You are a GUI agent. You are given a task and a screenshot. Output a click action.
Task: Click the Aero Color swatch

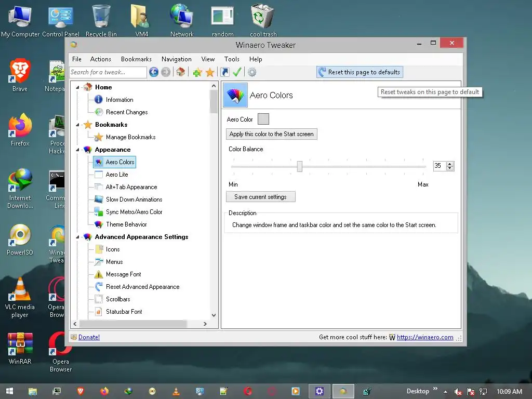click(x=263, y=119)
